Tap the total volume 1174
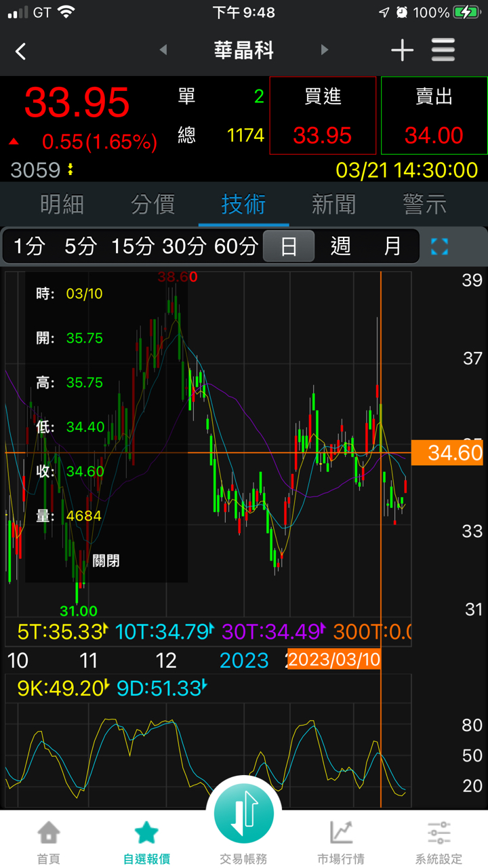488x868 pixels. click(x=245, y=135)
